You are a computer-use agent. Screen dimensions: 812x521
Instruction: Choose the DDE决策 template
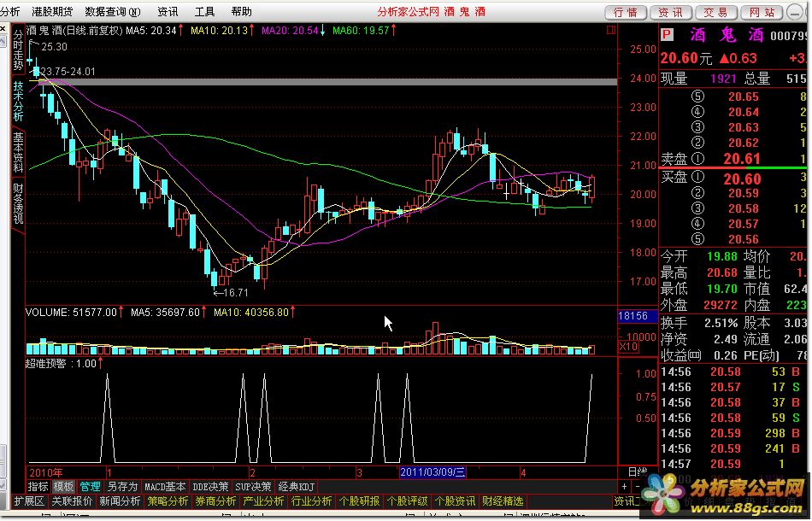pos(210,487)
